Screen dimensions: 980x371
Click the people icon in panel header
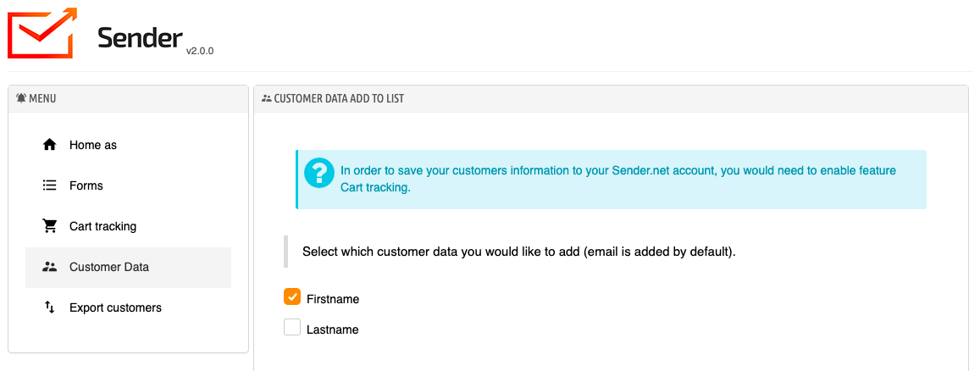tap(267, 98)
